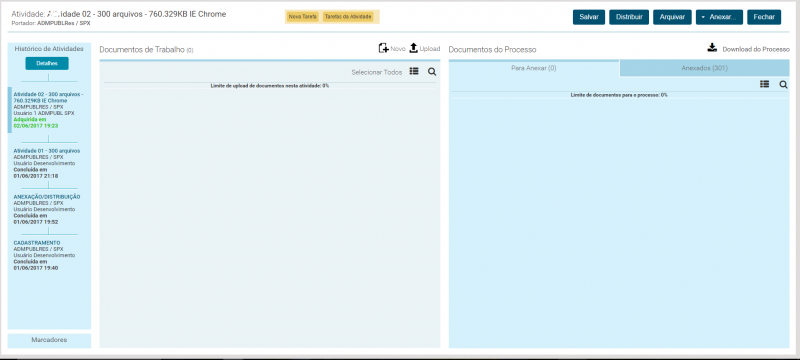The image size is (800, 360).
Task: Click the Nova Tarefa button
Action: (x=303, y=17)
